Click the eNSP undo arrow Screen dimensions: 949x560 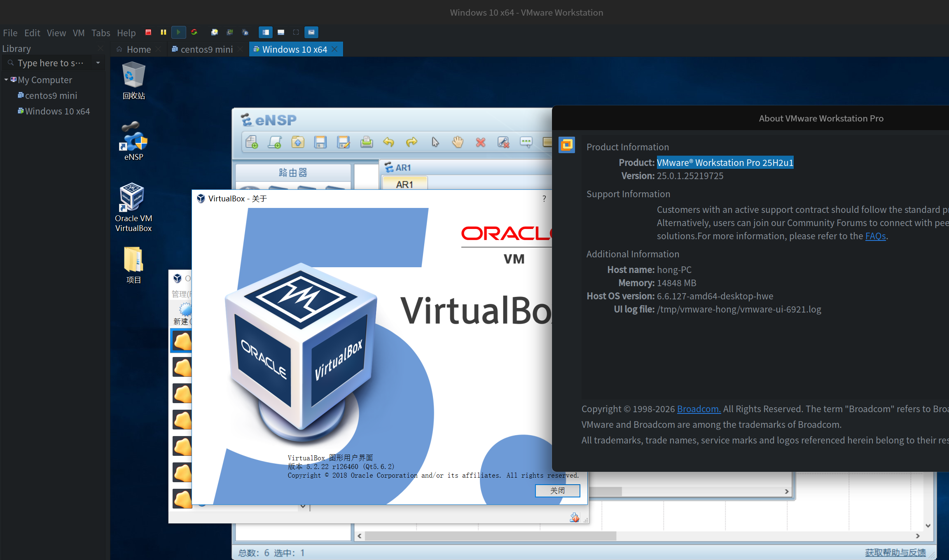[x=388, y=142]
